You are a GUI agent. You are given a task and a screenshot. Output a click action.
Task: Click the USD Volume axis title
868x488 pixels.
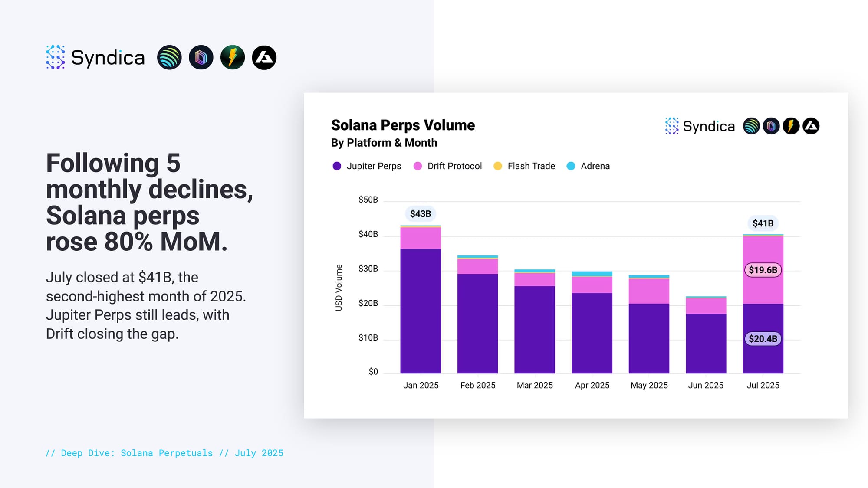339,288
